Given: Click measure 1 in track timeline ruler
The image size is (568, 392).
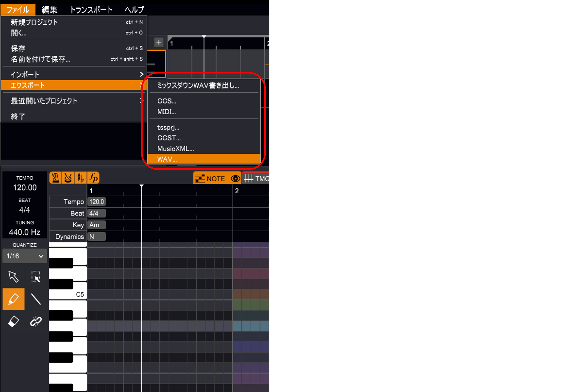Looking at the screenshot, I should (172, 43).
